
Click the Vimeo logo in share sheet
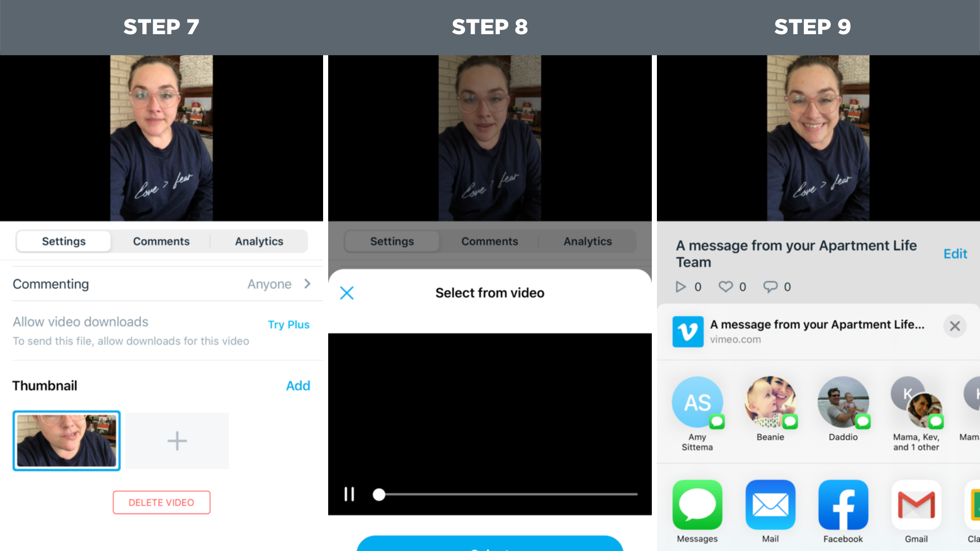click(x=688, y=332)
